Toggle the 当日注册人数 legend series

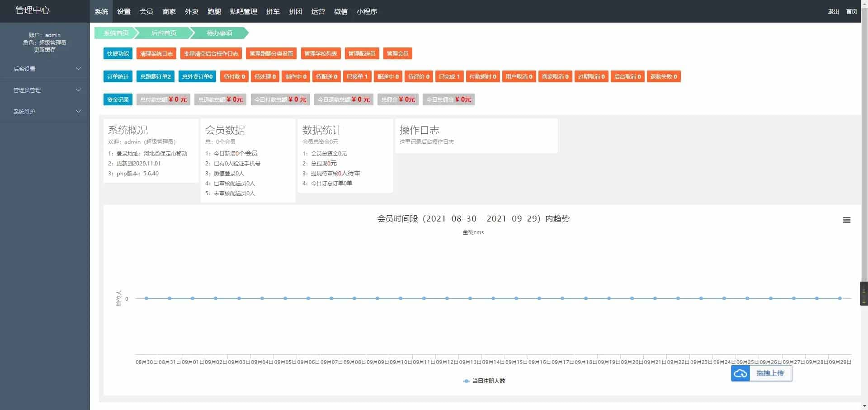pos(484,381)
